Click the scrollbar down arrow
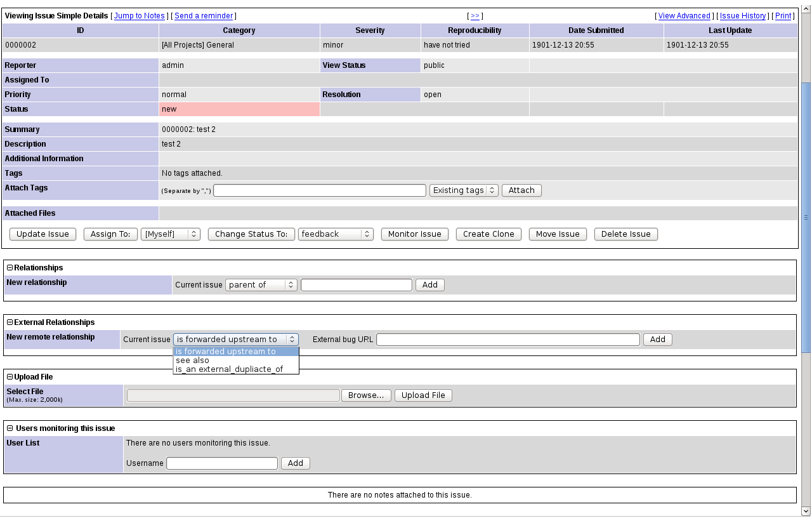The width and height of the screenshot is (812, 523). click(806, 511)
